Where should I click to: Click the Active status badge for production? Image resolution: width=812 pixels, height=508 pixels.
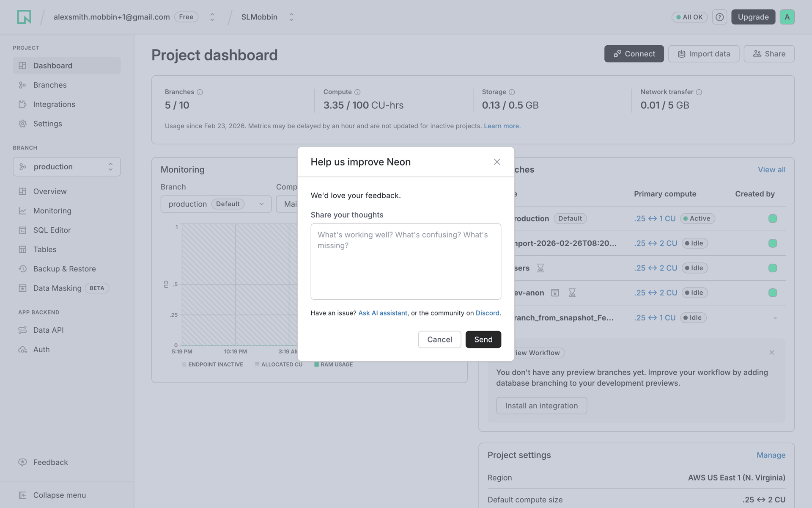point(697,218)
